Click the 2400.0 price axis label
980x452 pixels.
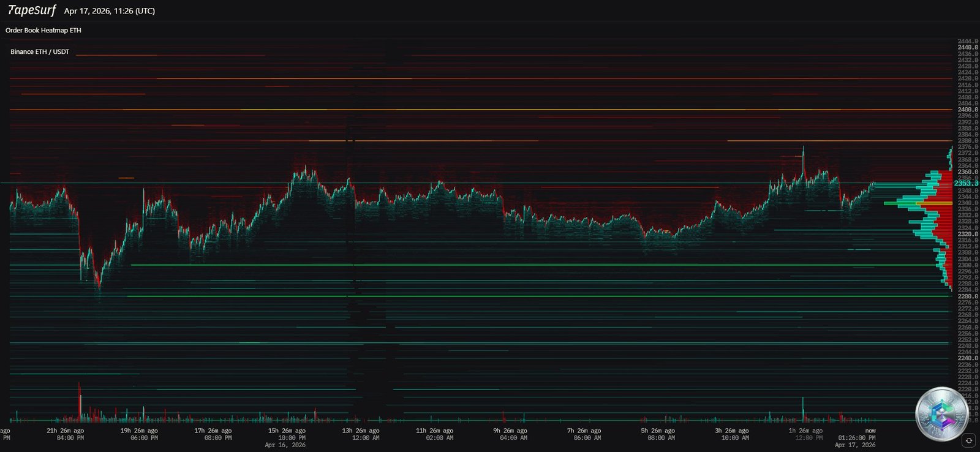tap(968, 110)
